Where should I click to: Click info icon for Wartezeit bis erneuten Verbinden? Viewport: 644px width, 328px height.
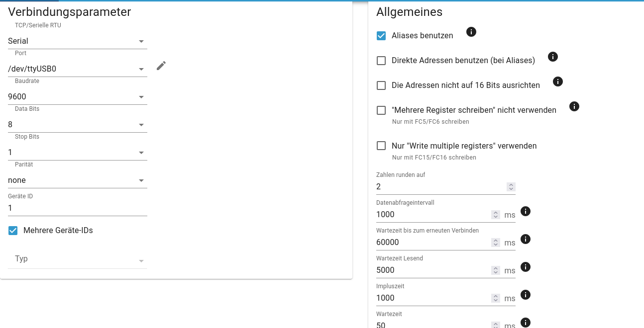525,239
